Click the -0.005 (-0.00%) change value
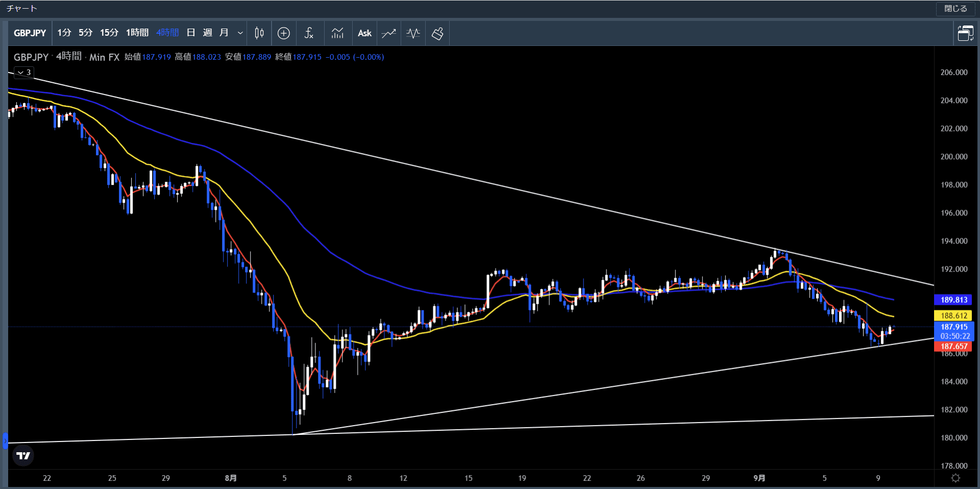Image resolution: width=980 pixels, height=489 pixels. tap(355, 57)
